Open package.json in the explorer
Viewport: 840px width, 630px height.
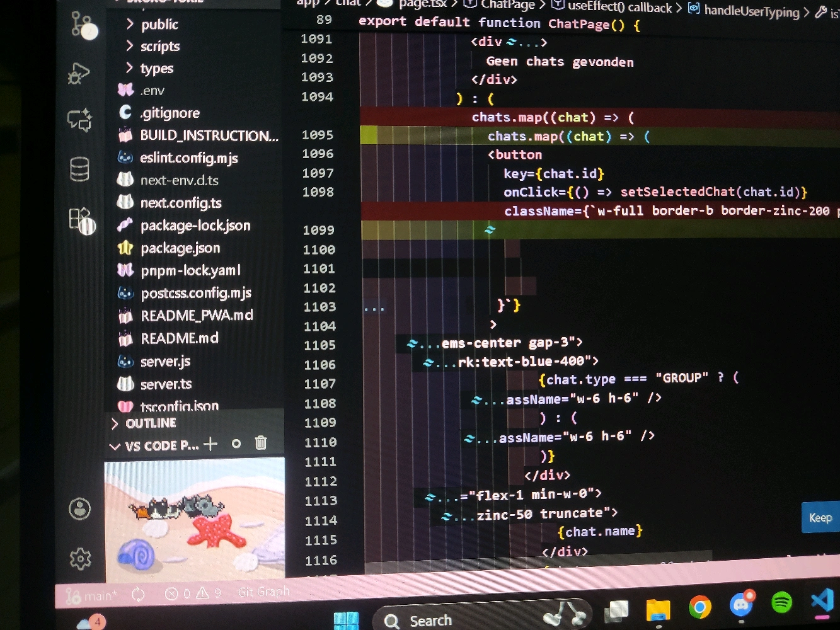tap(180, 248)
